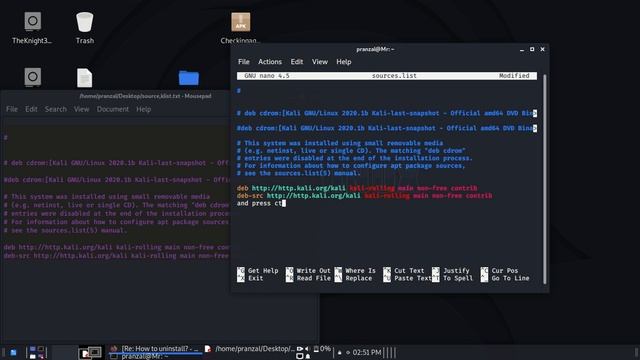The image size is (640, 360).
Task: Click 'Write Out' shortcut in nano footer
Action: coord(308,271)
